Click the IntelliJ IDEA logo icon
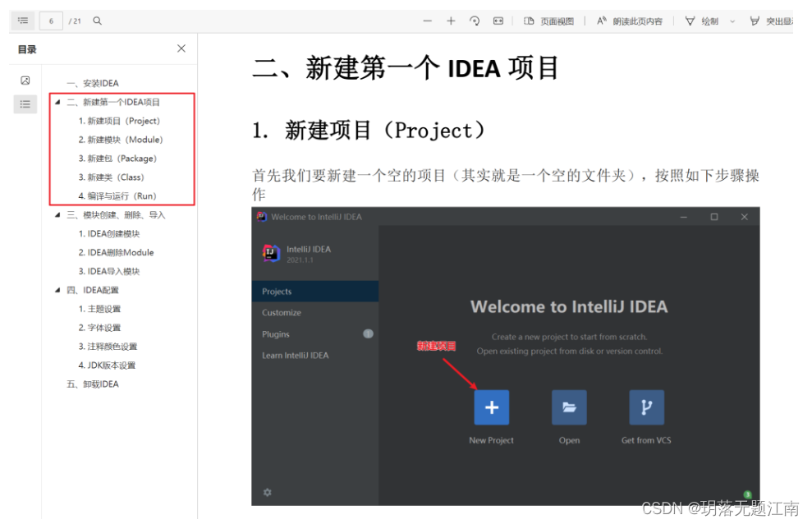The height and width of the screenshot is (524, 812). coord(271,253)
